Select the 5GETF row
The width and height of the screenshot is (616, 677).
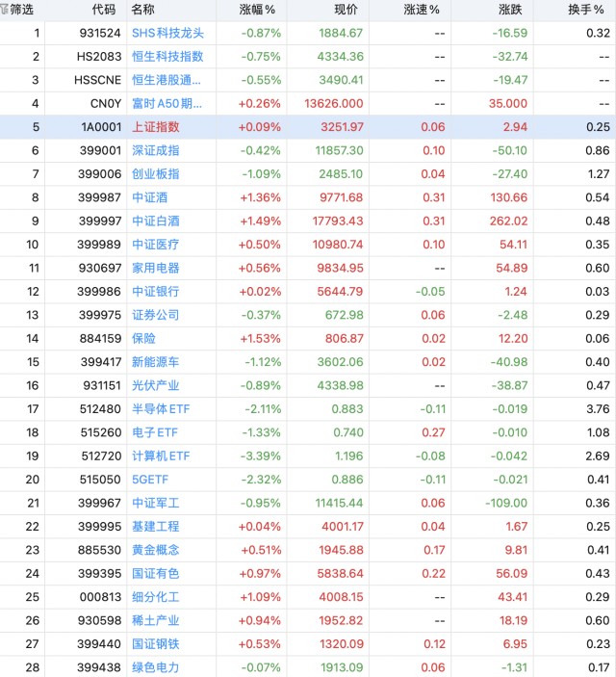(x=308, y=480)
